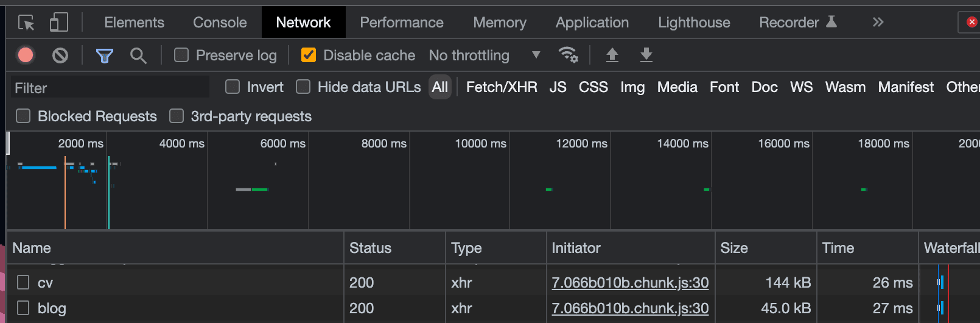The width and height of the screenshot is (980, 323).
Task: Filter requests by Fetch/XHR
Action: click(x=501, y=87)
